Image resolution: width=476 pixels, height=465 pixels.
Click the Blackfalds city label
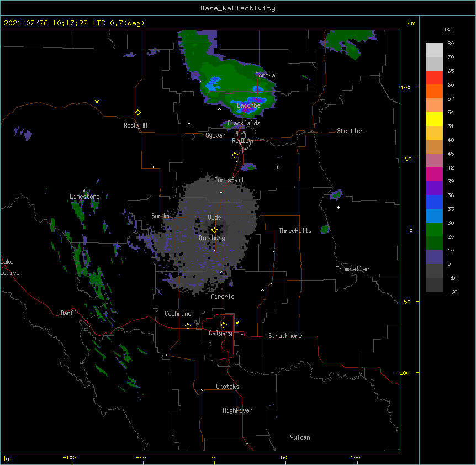click(x=244, y=123)
